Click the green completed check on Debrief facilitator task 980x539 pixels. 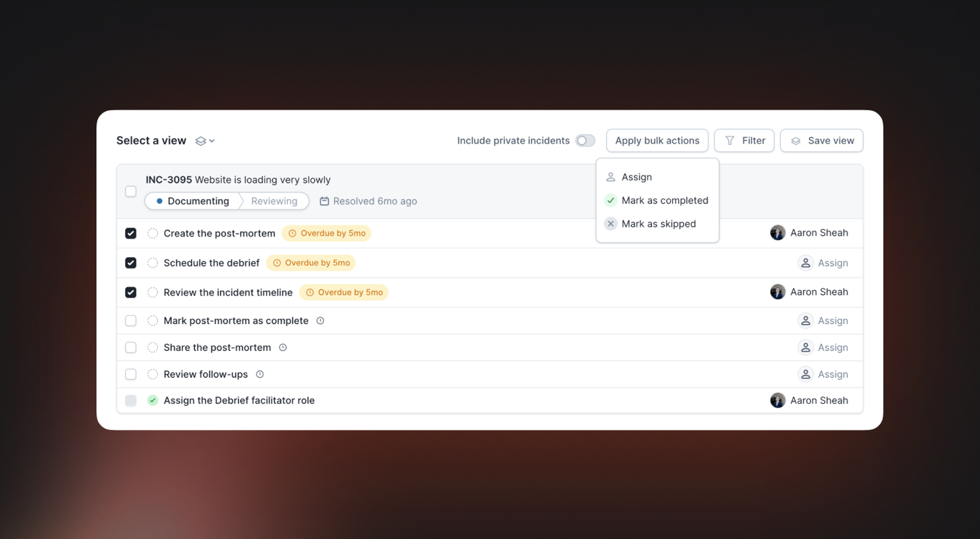coord(153,401)
